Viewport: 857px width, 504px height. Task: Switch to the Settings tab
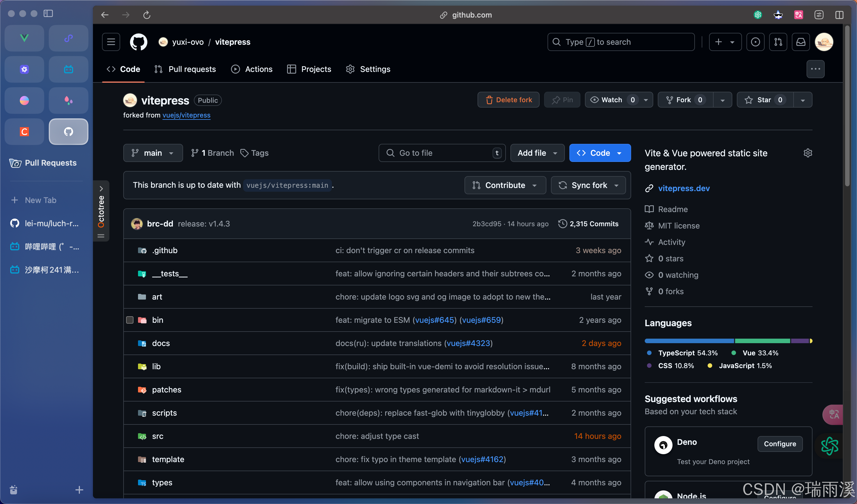[368, 69]
